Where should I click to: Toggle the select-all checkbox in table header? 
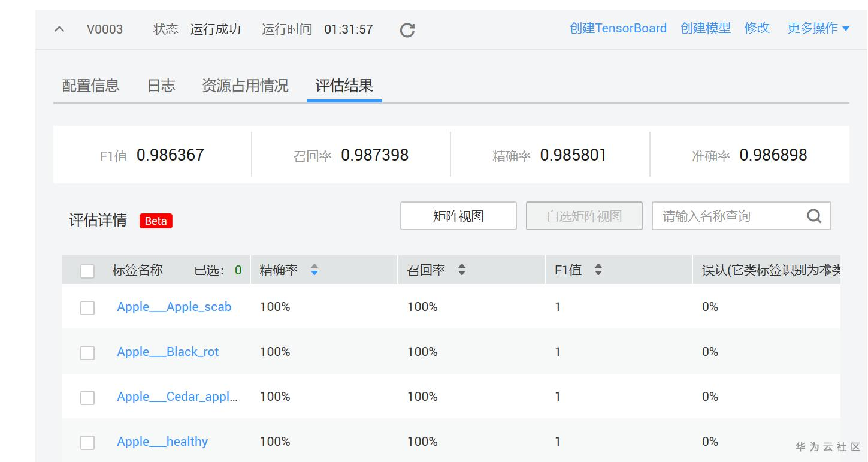tap(87, 271)
